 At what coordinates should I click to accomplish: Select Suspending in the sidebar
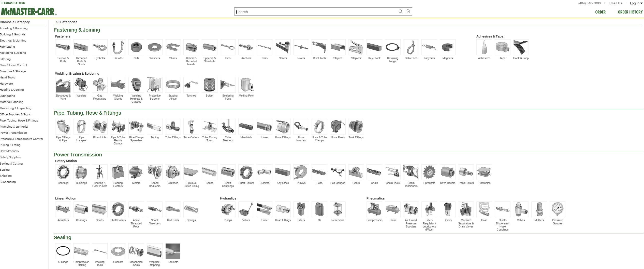(x=8, y=182)
